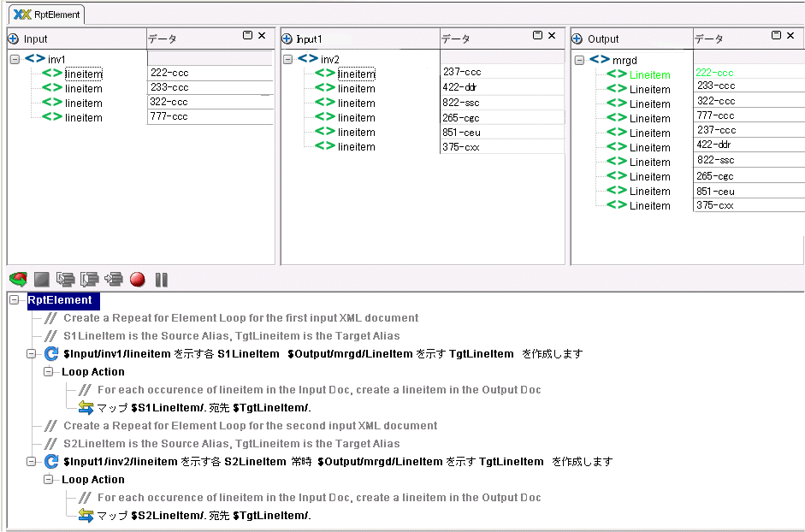The height and width of the screenshot is (532, 805).
Task: Click the plus icon beside Input1 panel title
Action: point(287,39)
